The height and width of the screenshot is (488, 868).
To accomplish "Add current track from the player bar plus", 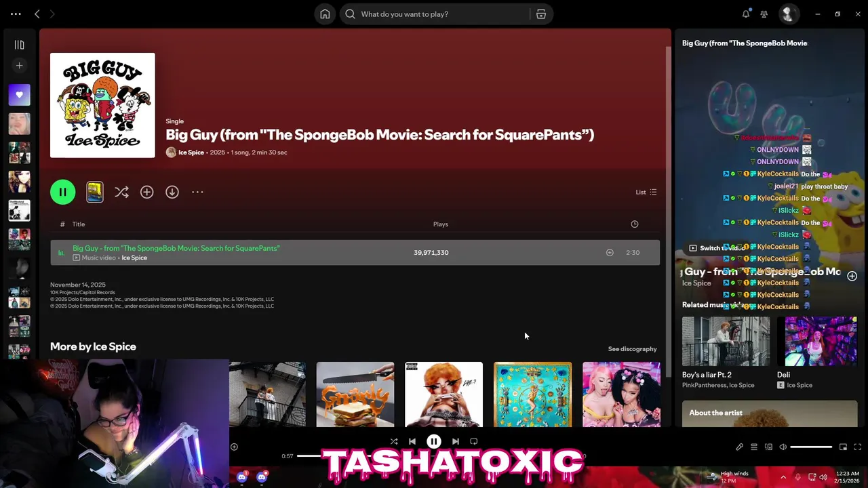I will pyautogui.click(x=234, y=447).
